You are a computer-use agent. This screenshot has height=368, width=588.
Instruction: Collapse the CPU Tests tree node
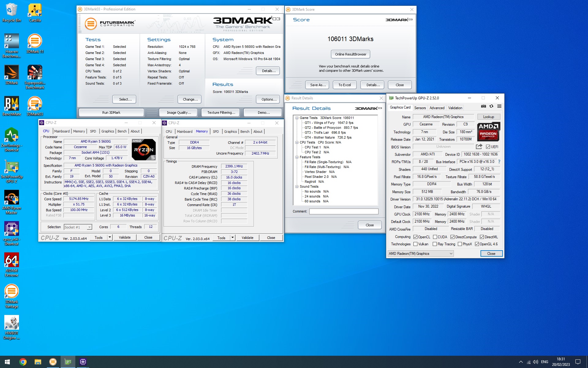pyautogui.click(x=297, y=142)
